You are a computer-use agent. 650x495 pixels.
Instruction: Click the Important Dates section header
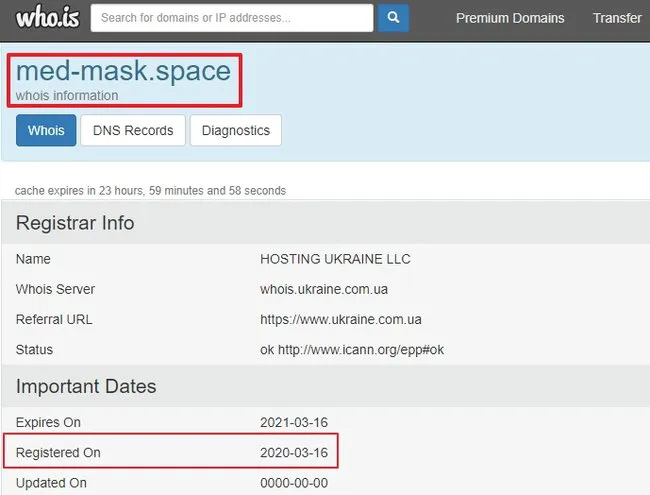86,386
